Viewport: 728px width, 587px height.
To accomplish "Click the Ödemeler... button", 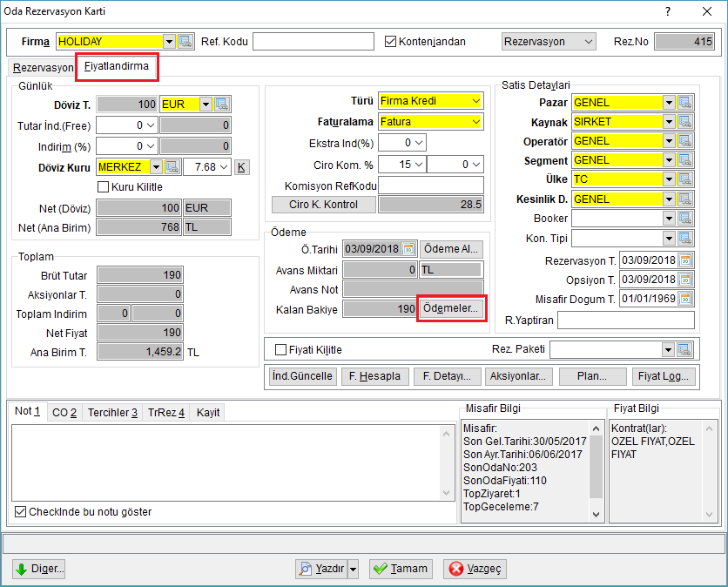I will point(451,308).
